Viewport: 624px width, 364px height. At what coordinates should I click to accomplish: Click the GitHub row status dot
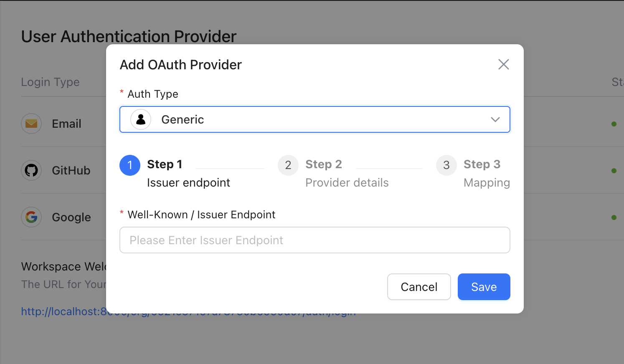point(614,171)
